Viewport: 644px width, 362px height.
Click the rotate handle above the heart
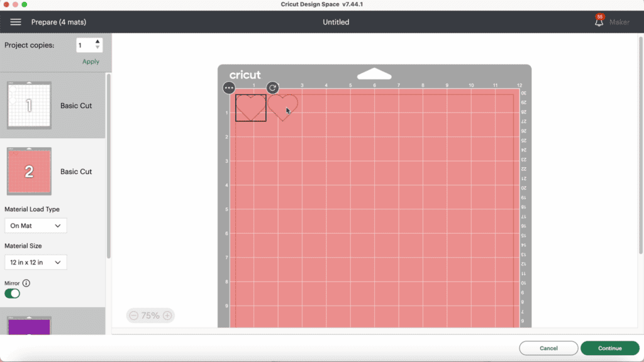pos(272,87)
